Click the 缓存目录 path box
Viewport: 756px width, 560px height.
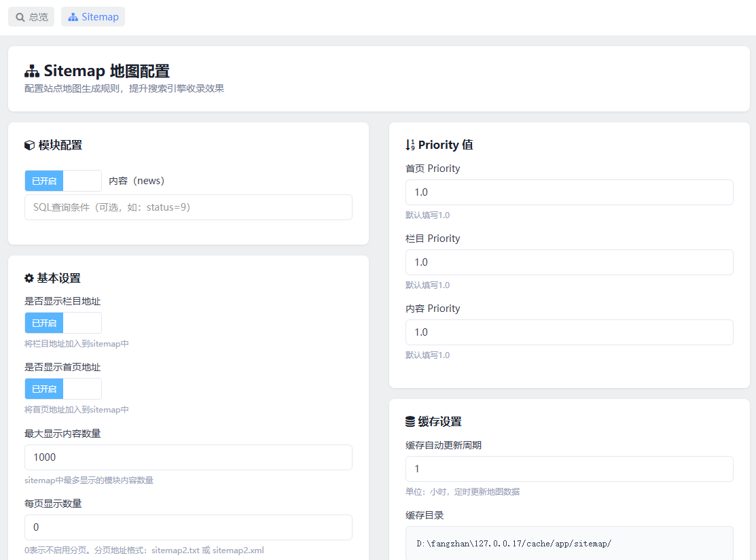(569, 543)
